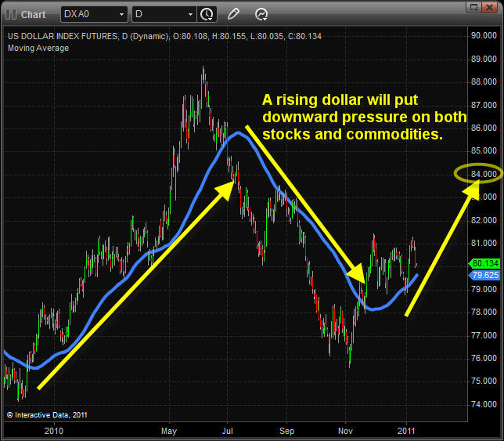Click the DXA0 symbol input field
504x441 pixels.
point(94,14)
